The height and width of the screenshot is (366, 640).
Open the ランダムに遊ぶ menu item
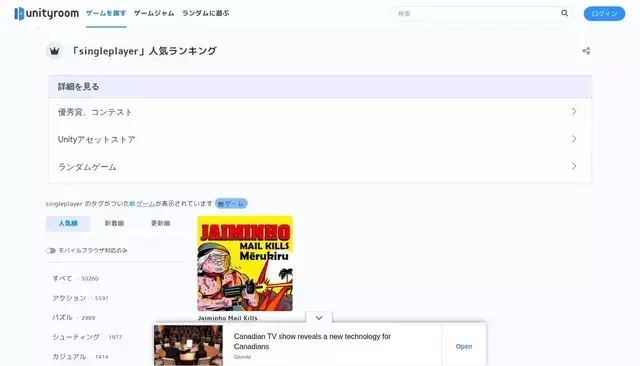[x=205, y=13]
